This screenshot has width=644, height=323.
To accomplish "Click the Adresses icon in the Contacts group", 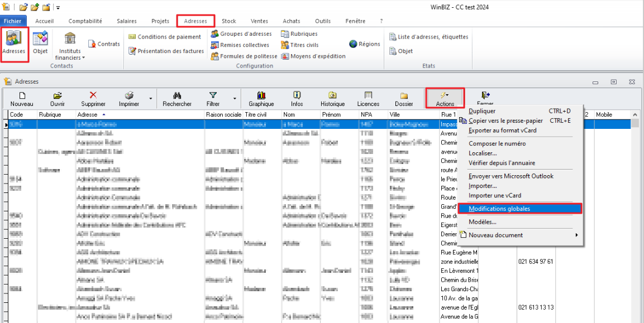I will coord(14,44).
